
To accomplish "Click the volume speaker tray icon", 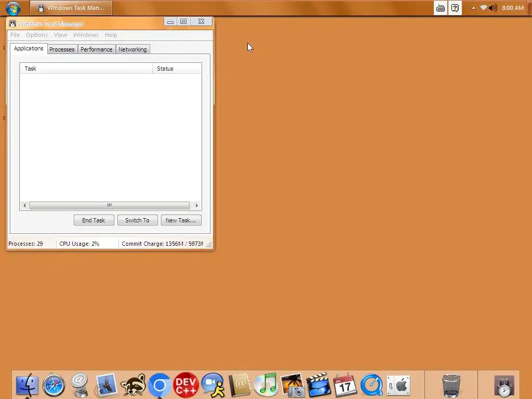I will pos(493,8).
